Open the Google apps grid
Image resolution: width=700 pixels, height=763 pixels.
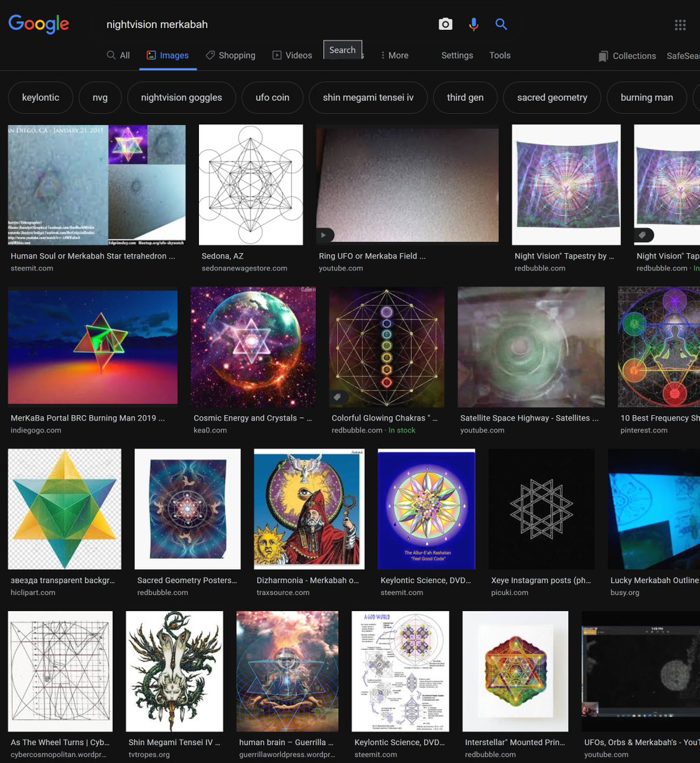tap(680, 25)
